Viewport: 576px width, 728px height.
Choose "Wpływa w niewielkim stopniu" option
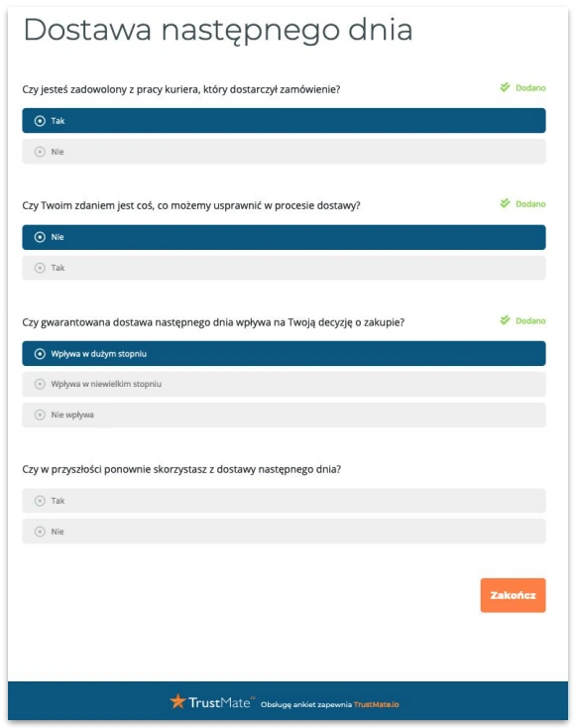pos(284,385)
